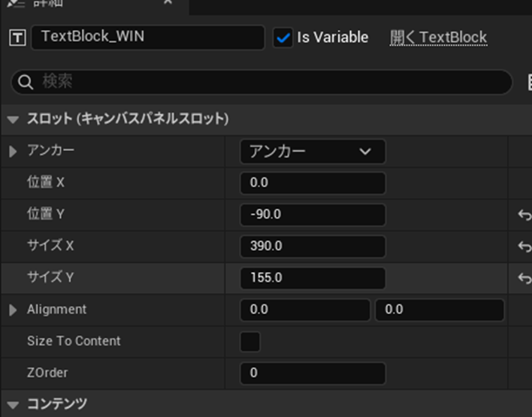Reset サイズ X to default value
The image size is (532, 417).
click(x=524, y=246)
